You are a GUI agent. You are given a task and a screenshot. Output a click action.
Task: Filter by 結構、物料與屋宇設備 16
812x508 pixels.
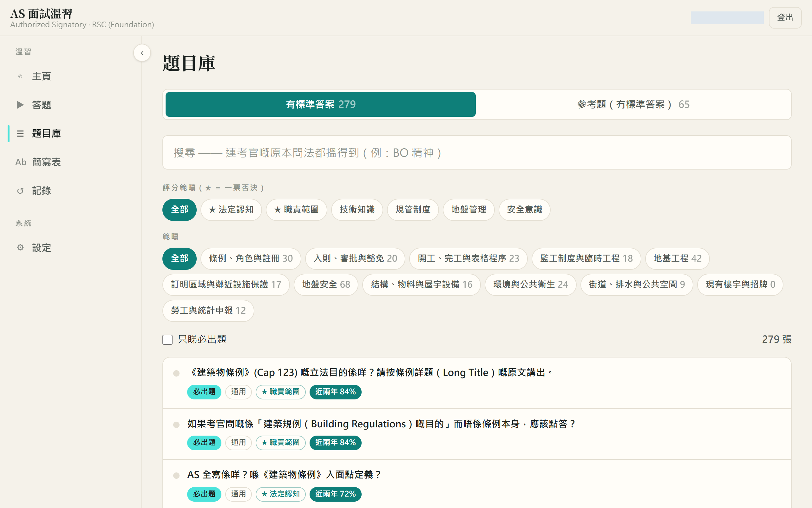tap(422, 284)
